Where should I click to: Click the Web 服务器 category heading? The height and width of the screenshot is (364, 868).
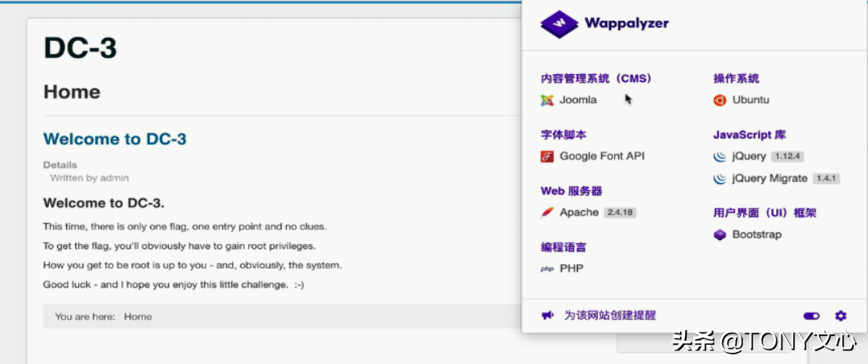pyautogui.click(x=571, y=191)
